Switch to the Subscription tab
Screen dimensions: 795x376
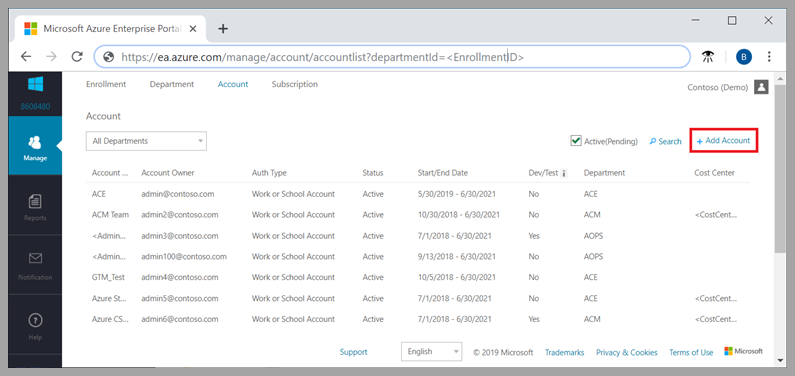click(295, 84)
